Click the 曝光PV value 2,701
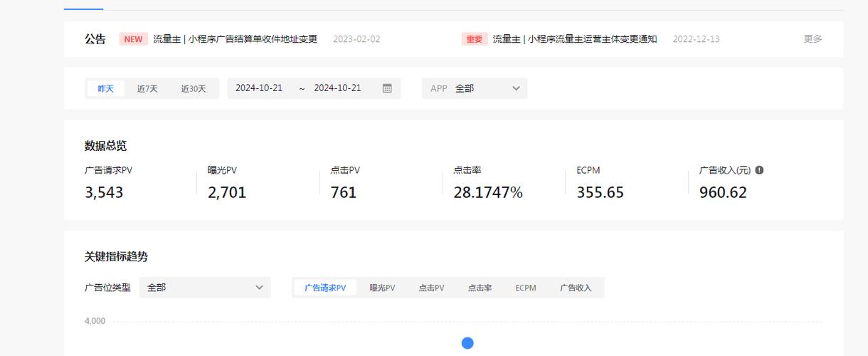This screenshot has width=868, height=356. [x=227, y=193]
